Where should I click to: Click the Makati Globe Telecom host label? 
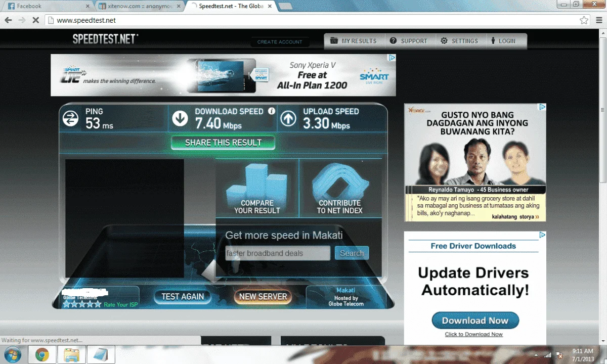click(x=346, y=297)
